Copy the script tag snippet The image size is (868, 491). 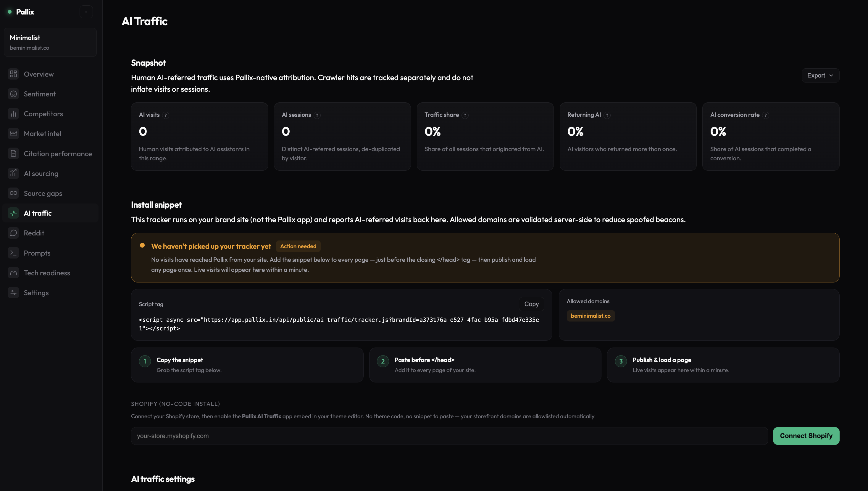(531, 304)
